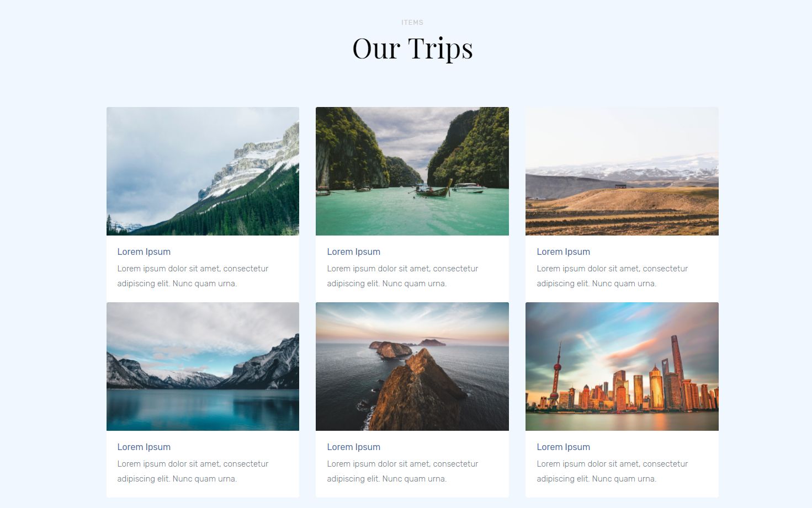The image size is (812, 508).
Task: Click description text under snowy mountain card
Action: [193, 276]
